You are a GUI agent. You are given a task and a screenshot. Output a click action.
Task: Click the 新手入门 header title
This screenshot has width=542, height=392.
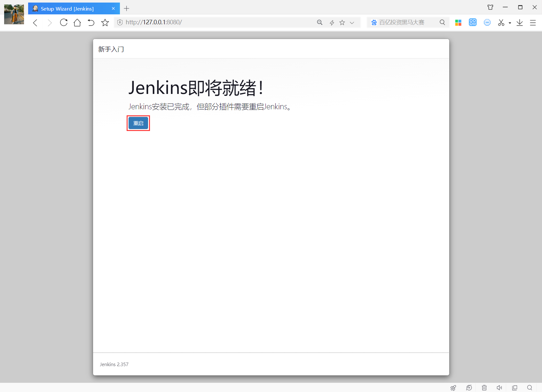111,49
